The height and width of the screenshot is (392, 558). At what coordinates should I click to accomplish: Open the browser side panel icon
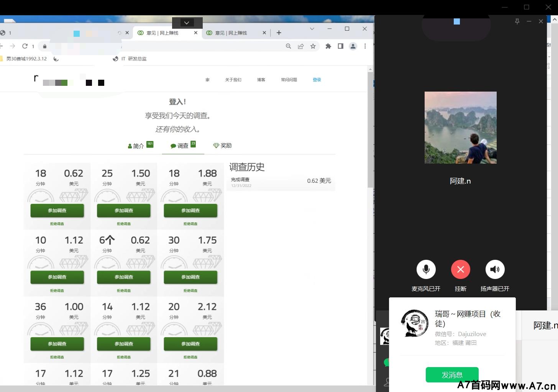pyautogui.click(x=340, y=46)
